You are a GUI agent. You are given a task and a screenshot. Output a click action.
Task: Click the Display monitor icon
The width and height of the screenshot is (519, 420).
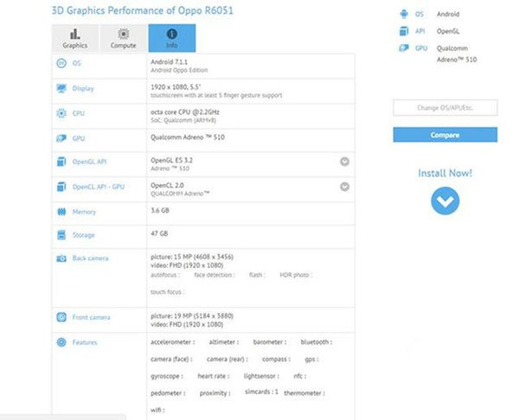[x=61, y=88]
